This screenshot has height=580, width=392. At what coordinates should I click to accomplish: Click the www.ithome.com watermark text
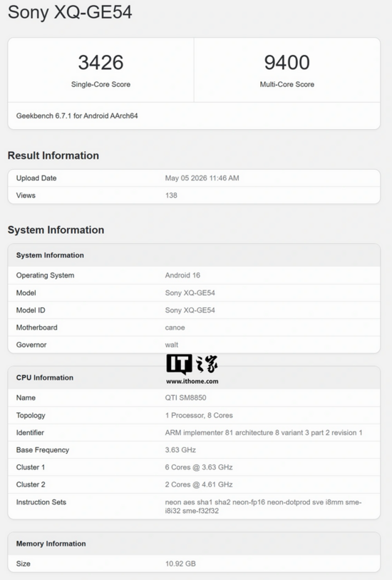pyautogui.click(x=192, y=382)
